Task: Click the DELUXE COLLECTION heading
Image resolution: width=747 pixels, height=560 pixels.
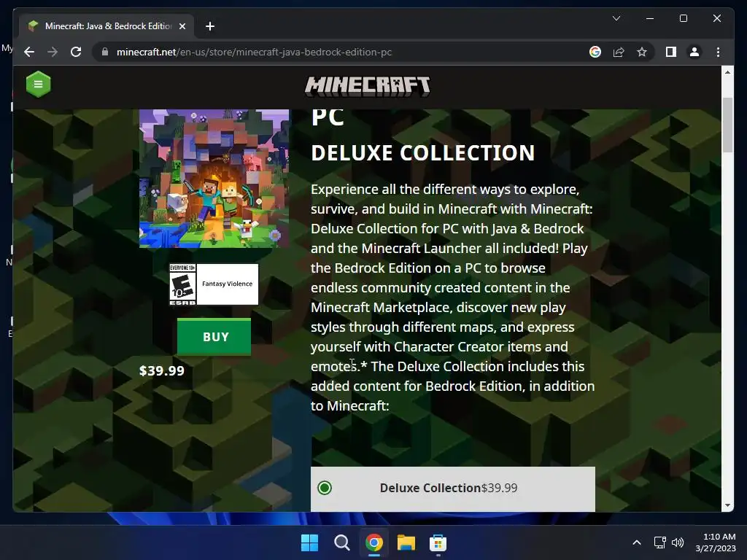Action: point(422,153)
